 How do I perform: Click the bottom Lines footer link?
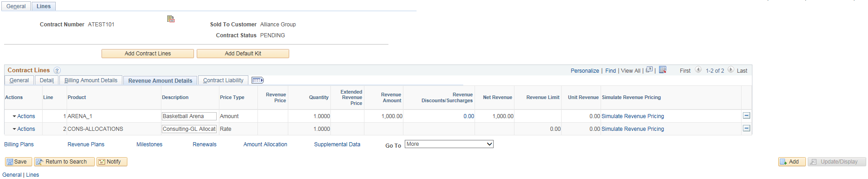click(x=33, y=175)
